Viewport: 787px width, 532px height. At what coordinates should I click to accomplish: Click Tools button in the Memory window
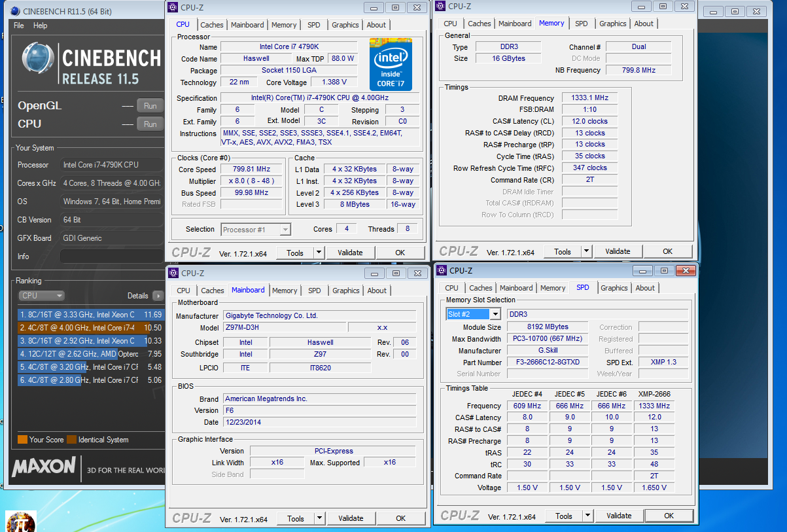click(x=563, y=251)
